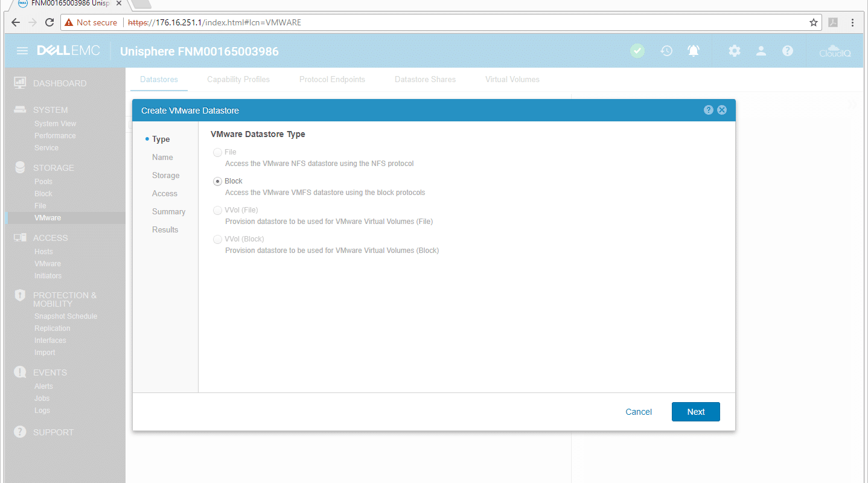Viewport: 868px width, 483px height.
Task: Click the Access section hosts icon
Action: (20, 238)
